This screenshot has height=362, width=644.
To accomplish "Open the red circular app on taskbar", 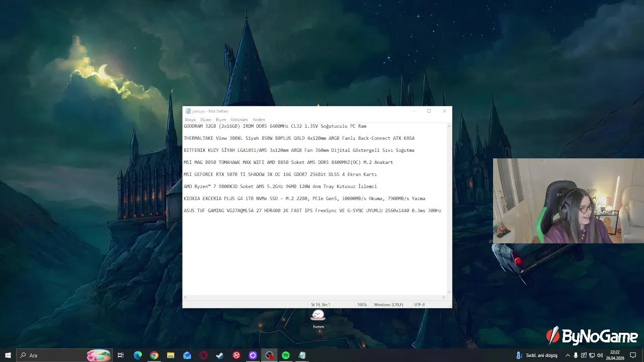I will tap(236, 355).
